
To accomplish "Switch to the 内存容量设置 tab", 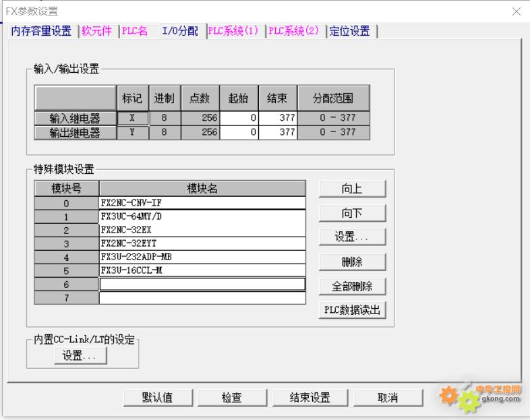I will (41, 31).
